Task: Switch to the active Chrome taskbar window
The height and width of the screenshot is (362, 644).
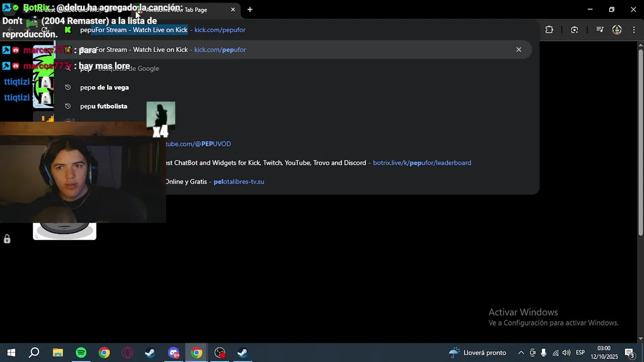Action: [x=197, y=353]
